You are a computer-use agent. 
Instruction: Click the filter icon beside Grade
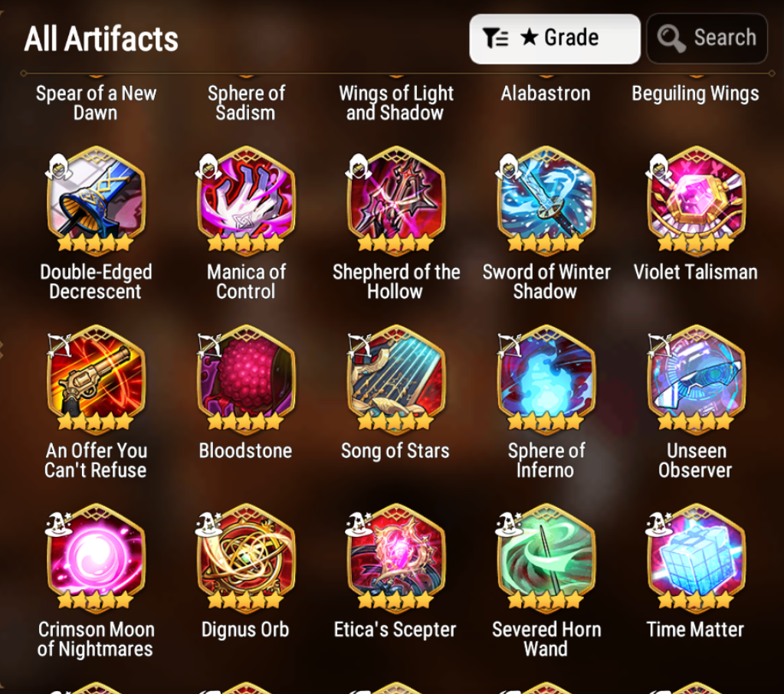pos(496,38)
